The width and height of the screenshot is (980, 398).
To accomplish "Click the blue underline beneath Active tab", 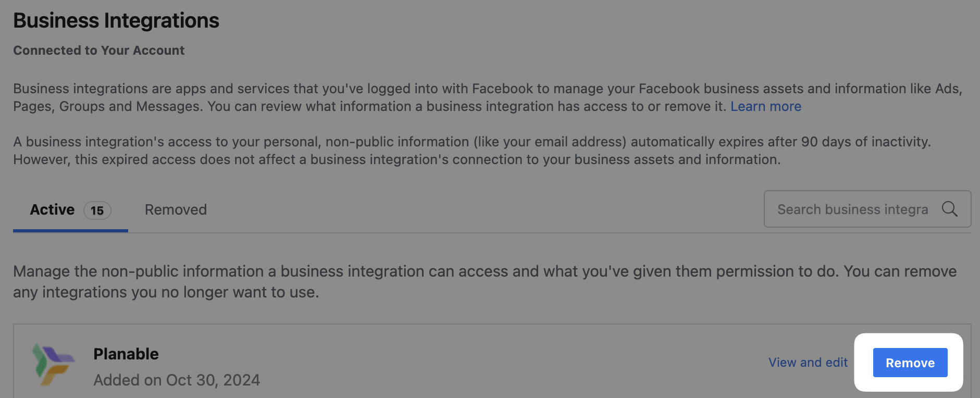I will [x=70, y=230].
